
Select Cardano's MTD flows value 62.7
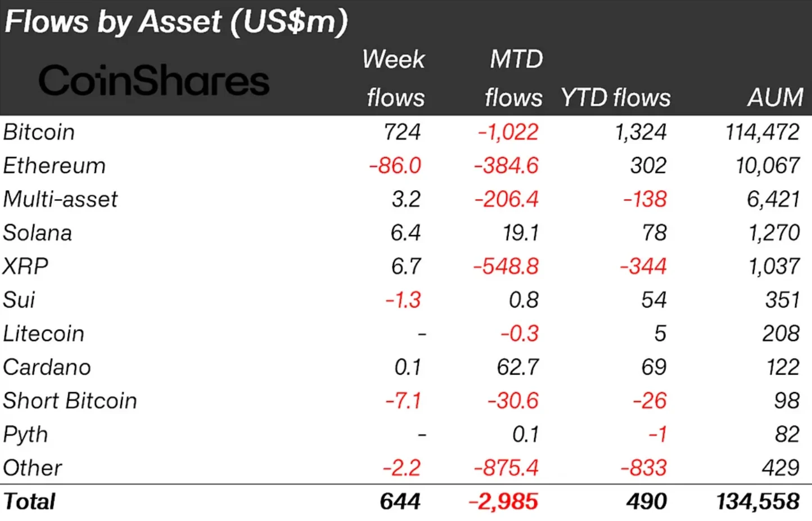517,367
